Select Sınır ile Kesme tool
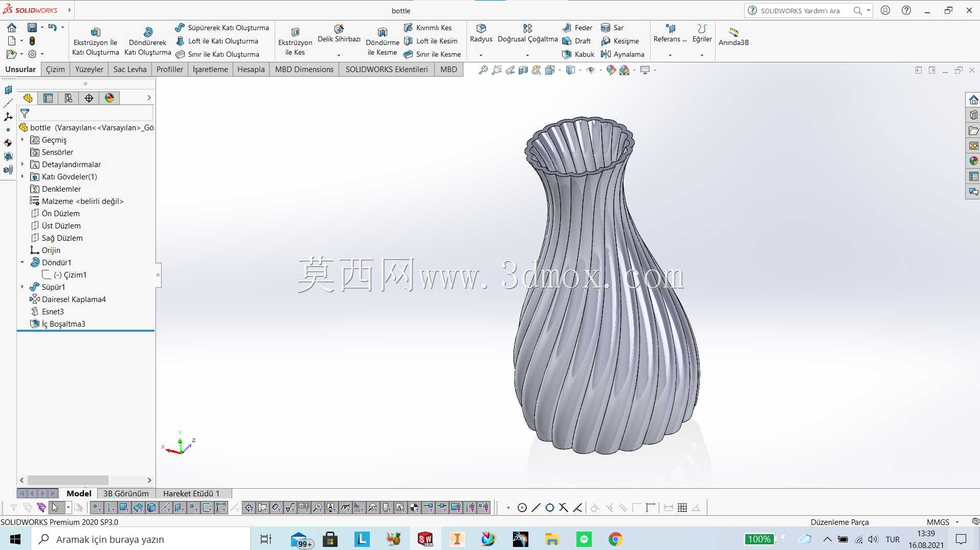Viewport: 980px width, 550px height. [432, 54]
